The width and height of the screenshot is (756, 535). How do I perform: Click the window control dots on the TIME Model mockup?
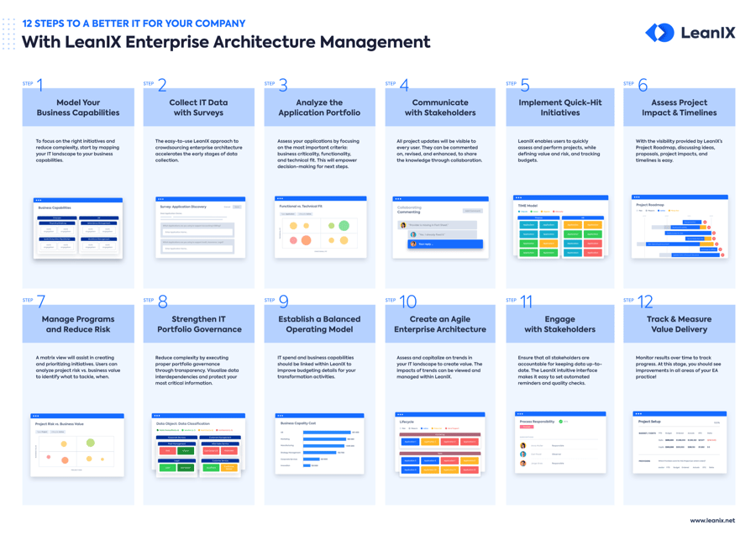(x=518, y=198)
